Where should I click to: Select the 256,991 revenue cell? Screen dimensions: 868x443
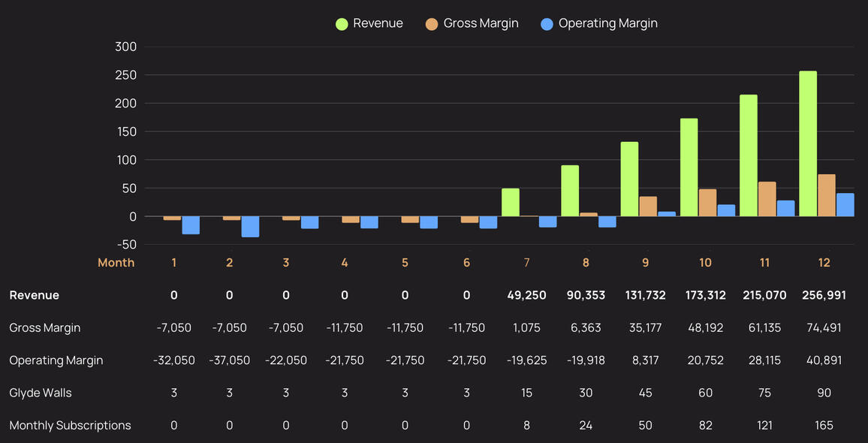click(823, 295)
